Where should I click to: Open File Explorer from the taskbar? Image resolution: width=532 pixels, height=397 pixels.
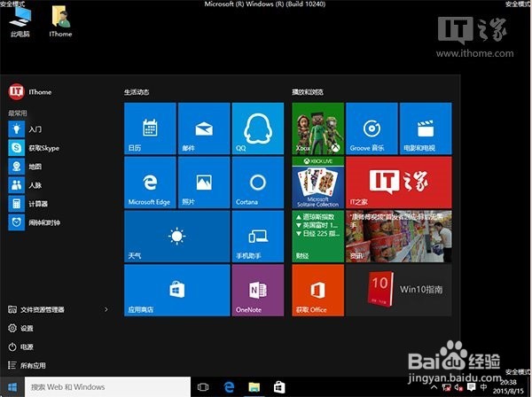[254, 387]
